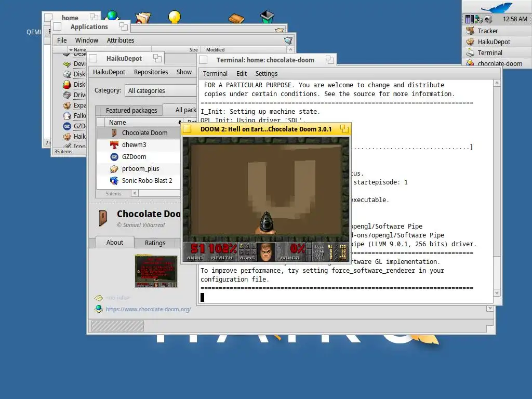Image resolution: width=532 pixels, height=399 pixels.
Task: Click the network status tray icon
Action: (478, 19)
